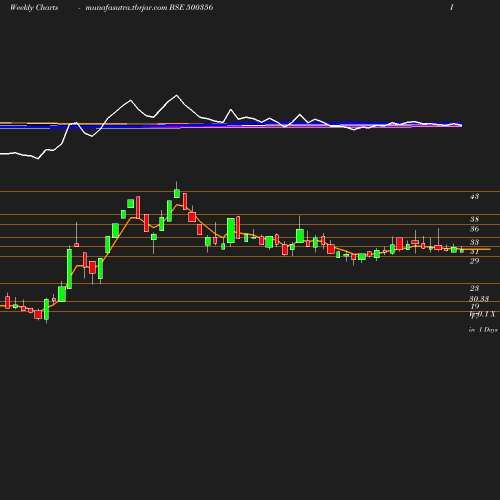Select the final green candle on the chart

tap(462, 251)
